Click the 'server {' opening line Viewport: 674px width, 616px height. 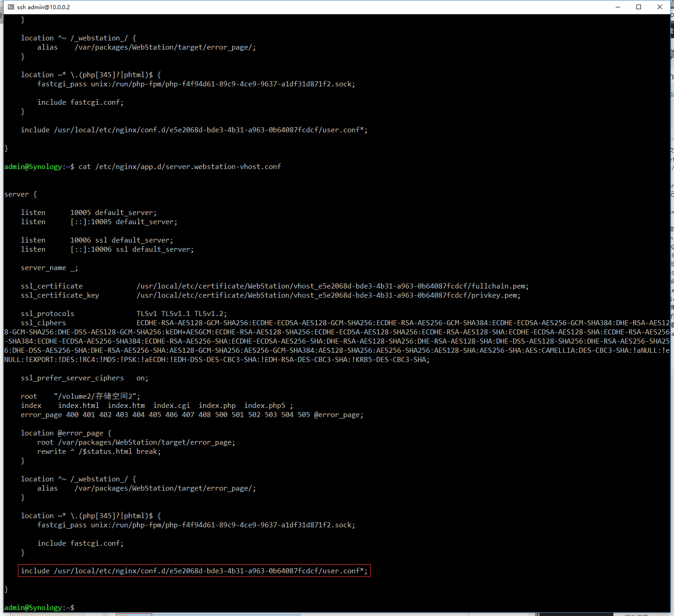tap(20, 194)
